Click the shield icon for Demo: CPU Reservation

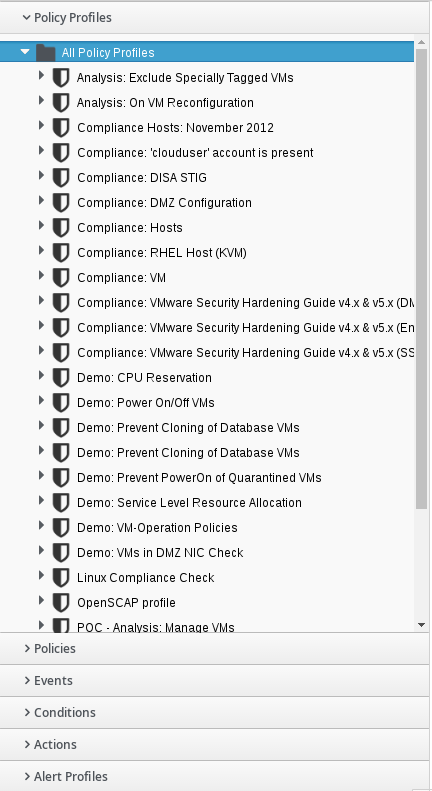(x=61, y=377)
